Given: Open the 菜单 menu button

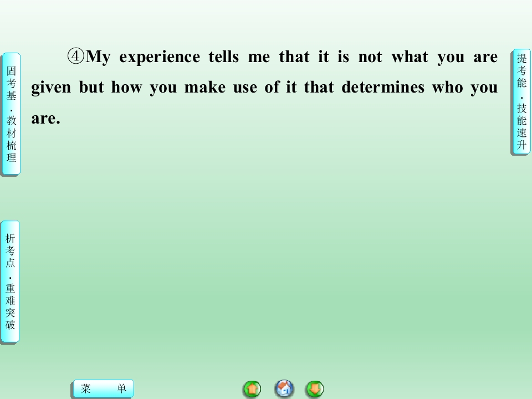Looking at the screenshot, I should (104, 388).
